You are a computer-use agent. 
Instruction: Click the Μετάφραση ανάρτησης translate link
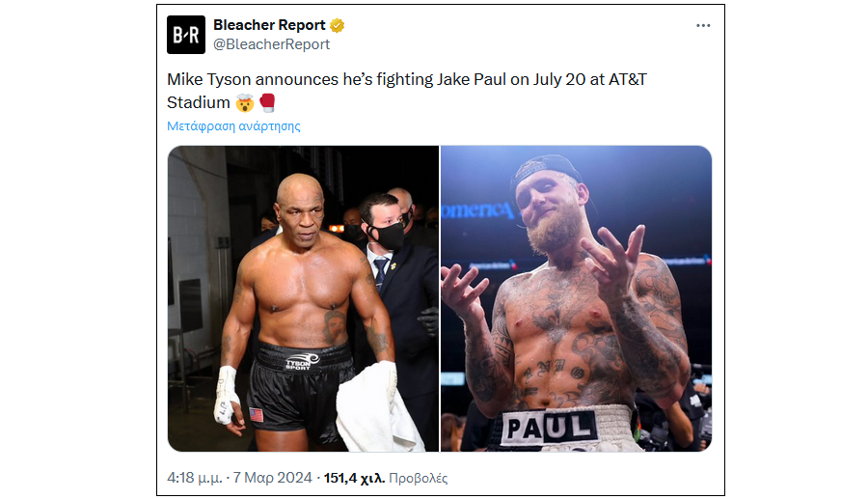[233, 126]
